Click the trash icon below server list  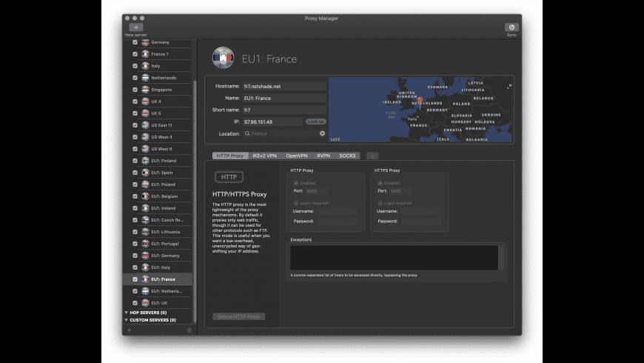(x=189, y=330)
